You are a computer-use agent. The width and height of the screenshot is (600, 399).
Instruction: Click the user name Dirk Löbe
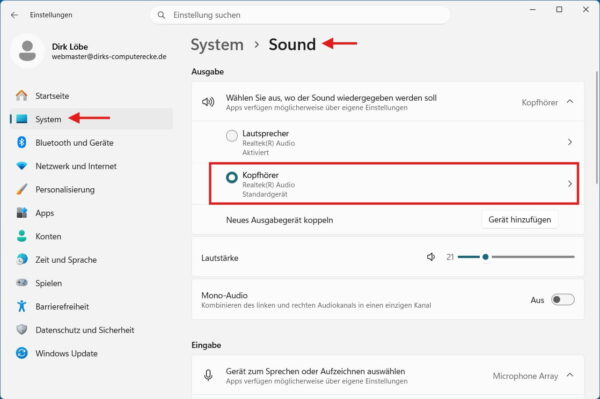(70, 47)
